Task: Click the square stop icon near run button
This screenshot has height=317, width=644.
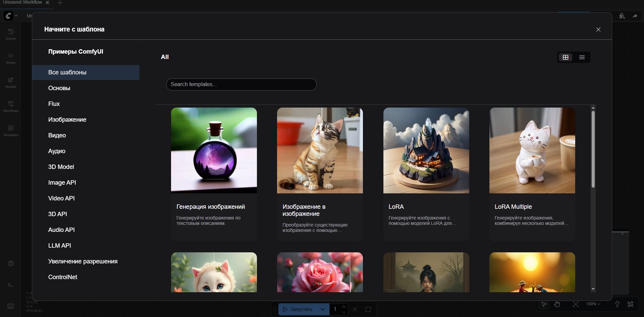Action: tap(368, 309)
